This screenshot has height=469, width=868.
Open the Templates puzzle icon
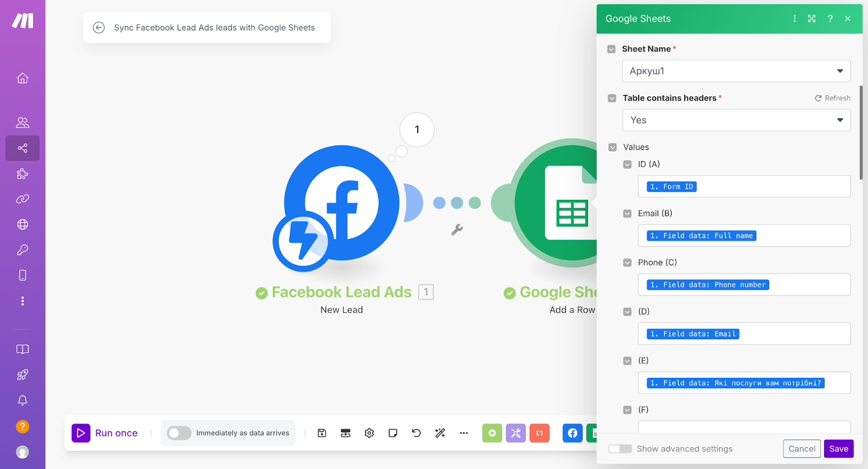coord(22,174)
